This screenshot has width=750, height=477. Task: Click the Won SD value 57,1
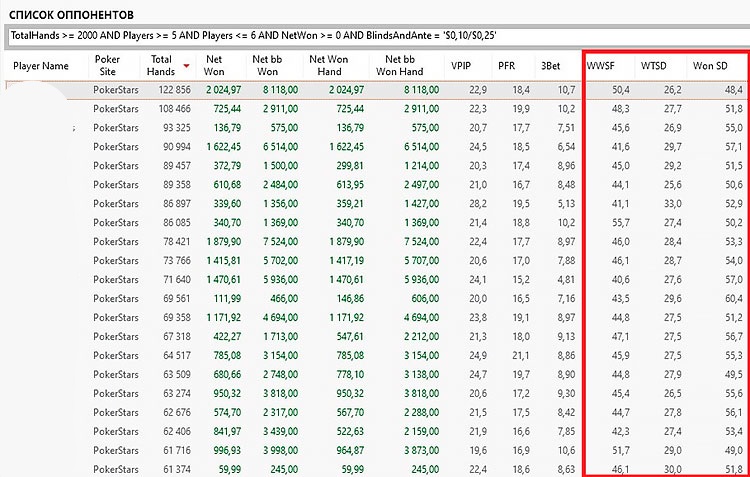point(733,147)
